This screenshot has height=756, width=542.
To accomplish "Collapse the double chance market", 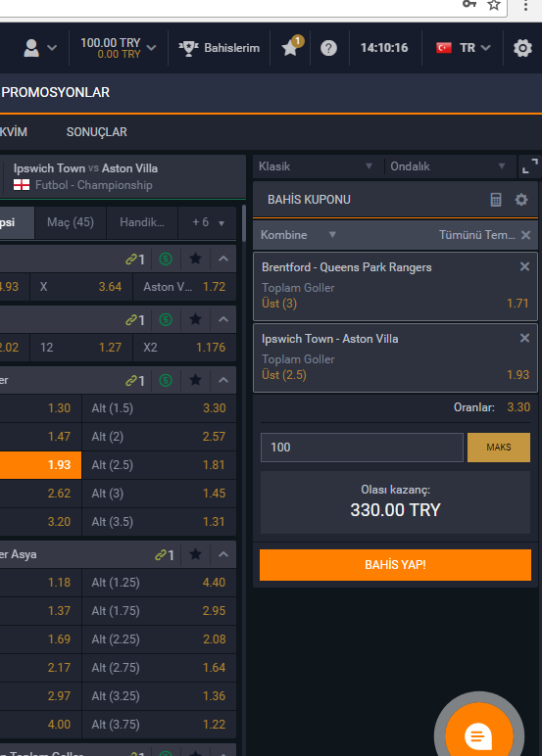I will click(223, 319).
